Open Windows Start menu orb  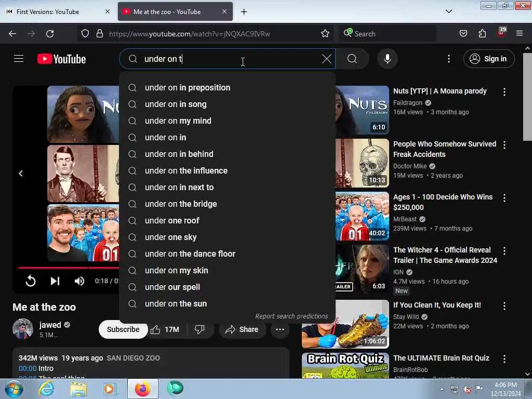(x=14, y=389)
